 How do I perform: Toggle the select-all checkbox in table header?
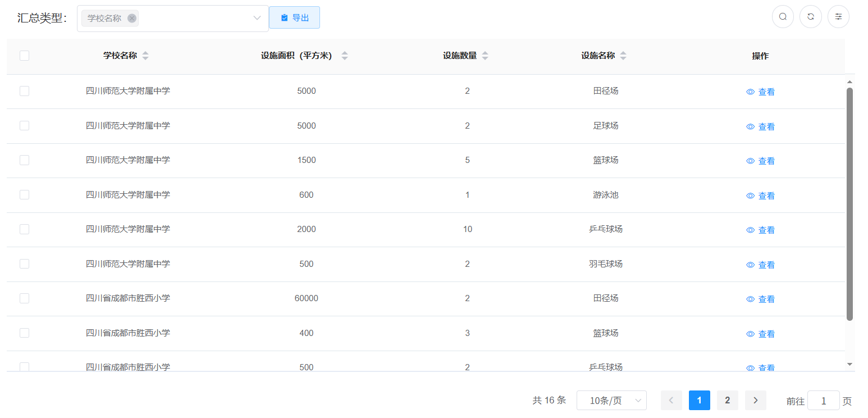24,56
